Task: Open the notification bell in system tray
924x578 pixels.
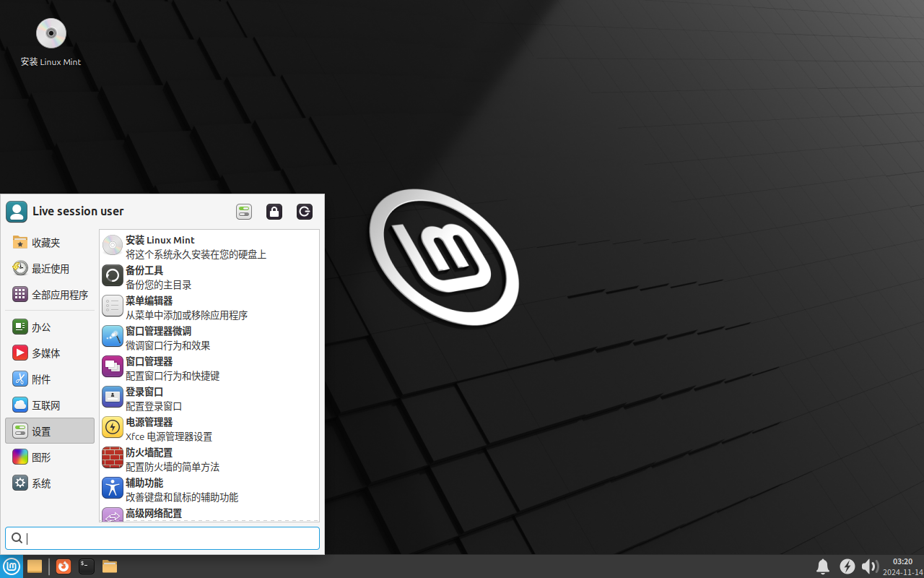Action: pyautogui.click(x=823, y=566)
